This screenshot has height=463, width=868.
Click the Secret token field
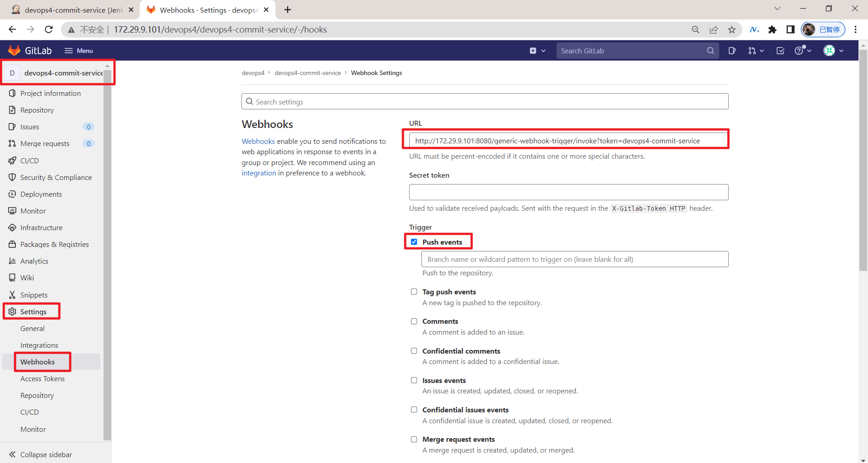tap(568, 192)
